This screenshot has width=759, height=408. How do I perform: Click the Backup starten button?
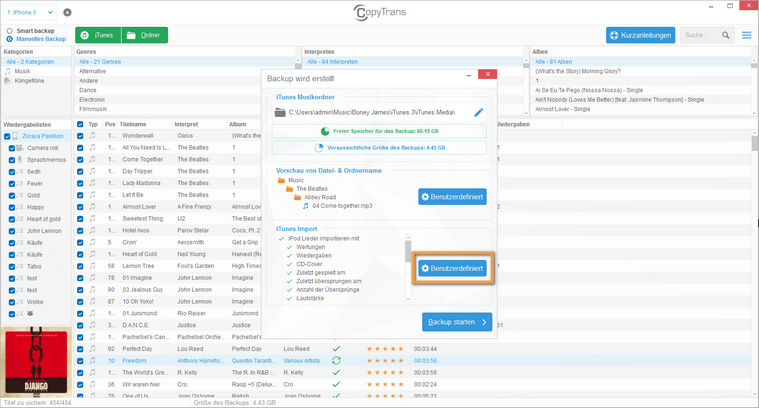point(457,322)
